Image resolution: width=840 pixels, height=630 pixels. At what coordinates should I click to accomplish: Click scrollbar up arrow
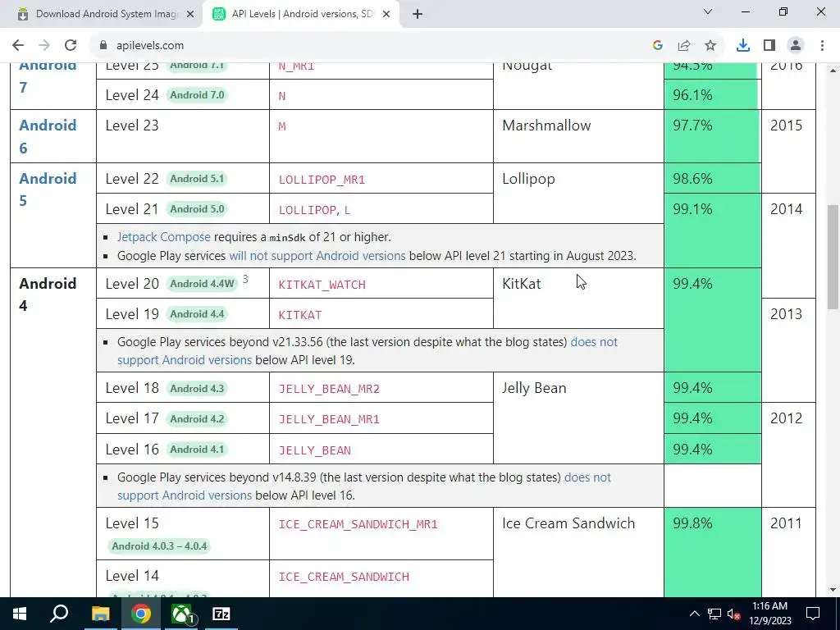click(x=833, y=70)
